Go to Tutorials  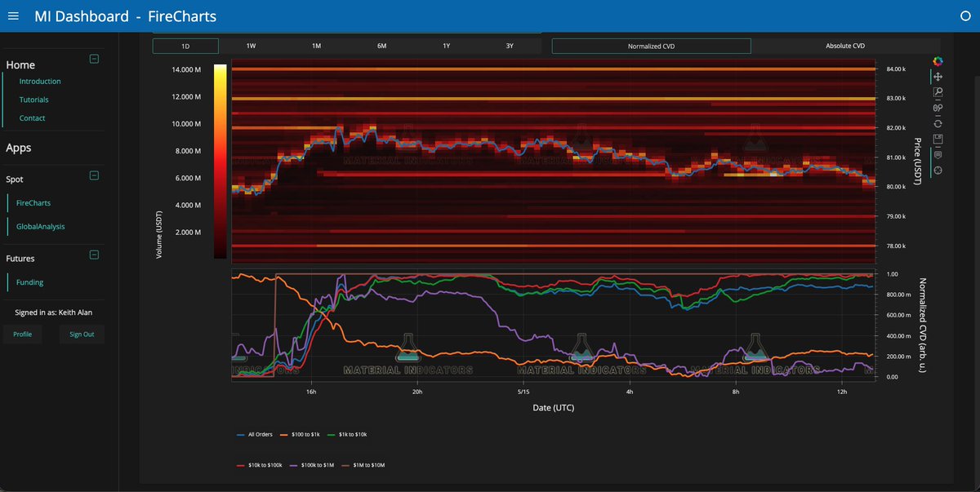click(34, 100)
